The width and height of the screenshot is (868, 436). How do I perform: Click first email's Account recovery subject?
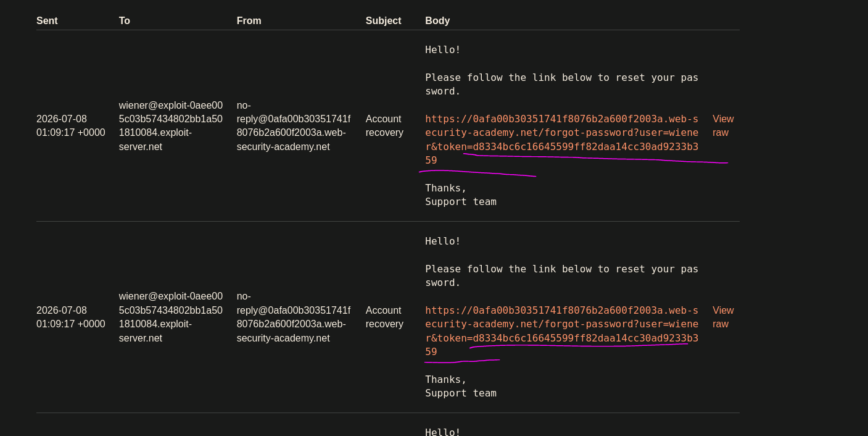pos(384,125)
